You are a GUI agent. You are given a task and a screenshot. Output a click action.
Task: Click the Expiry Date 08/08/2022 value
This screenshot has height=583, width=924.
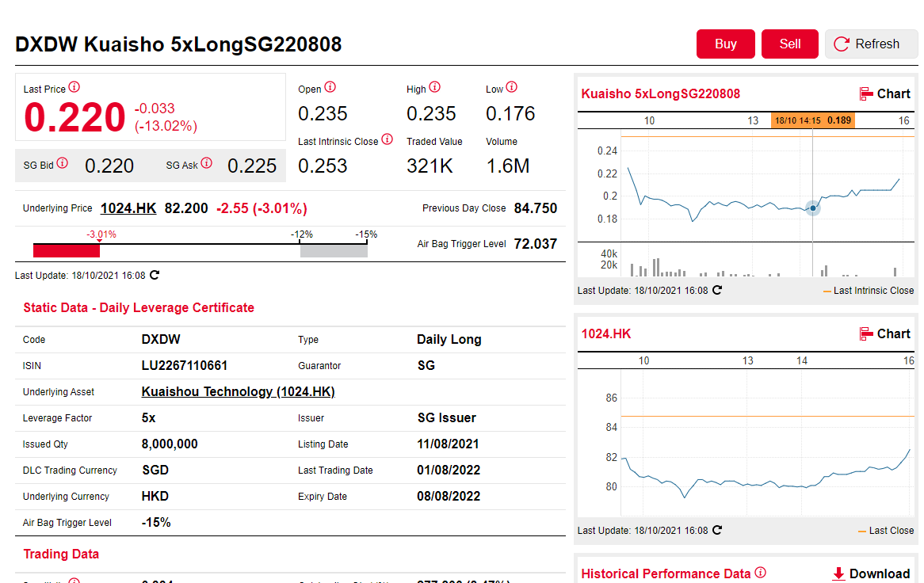pos(449,497)
